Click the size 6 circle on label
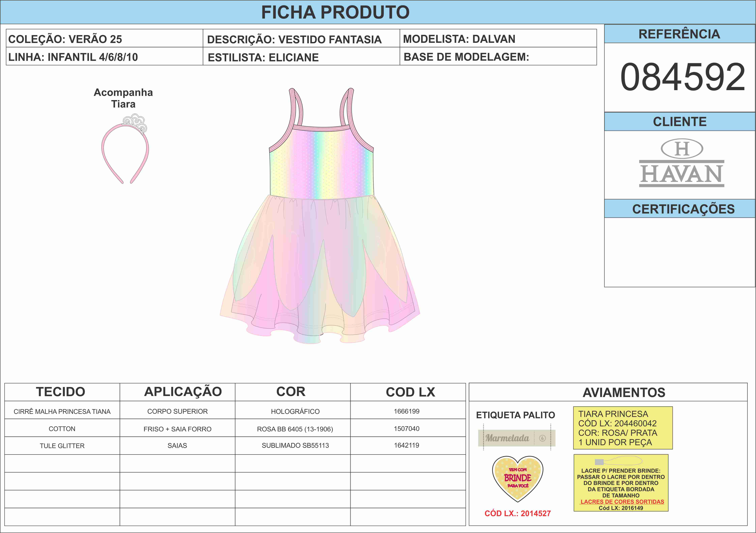 (x=542, y=438)
